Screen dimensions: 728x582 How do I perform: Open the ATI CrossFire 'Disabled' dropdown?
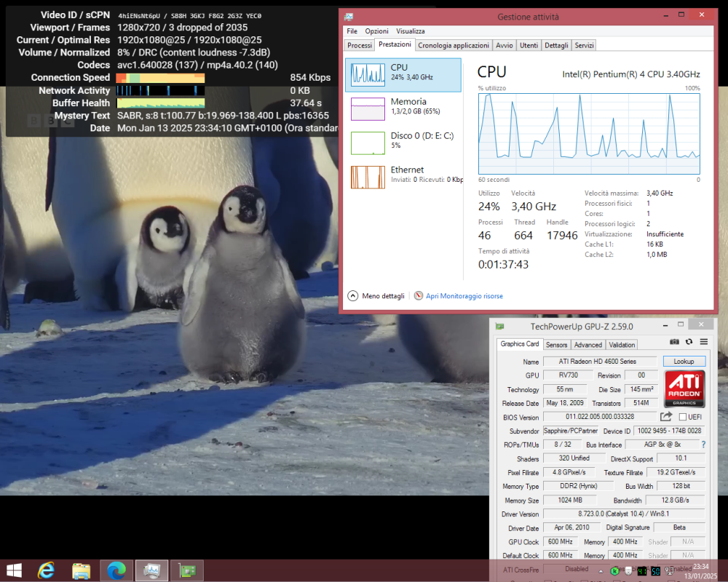pos(582,570)
